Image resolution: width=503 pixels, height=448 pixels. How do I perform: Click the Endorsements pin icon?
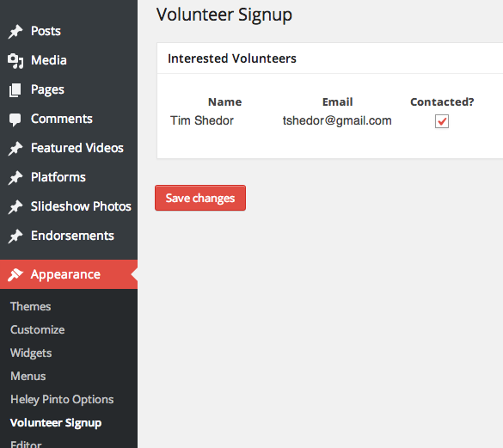15,236
